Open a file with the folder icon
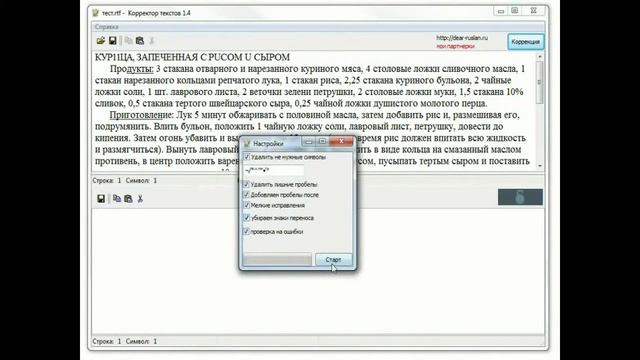Screen dimensions: 640x360 click(x=100, y=40)
